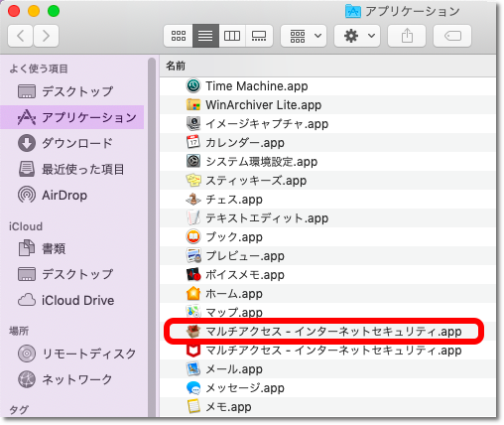This screenshot has height=425, width=504.
Task: Click the ホーム app icon
Action: pos(193,294)
